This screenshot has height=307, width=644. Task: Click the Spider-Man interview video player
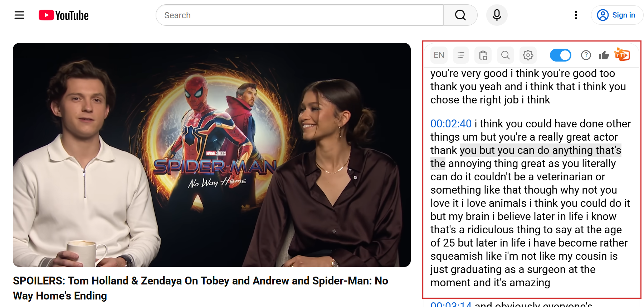click(x=212, y=155)
